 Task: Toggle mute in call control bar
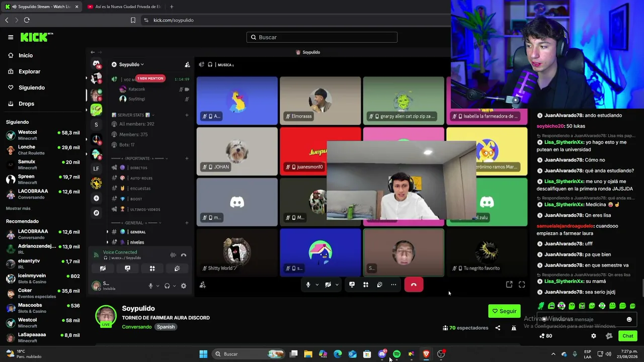308,285
